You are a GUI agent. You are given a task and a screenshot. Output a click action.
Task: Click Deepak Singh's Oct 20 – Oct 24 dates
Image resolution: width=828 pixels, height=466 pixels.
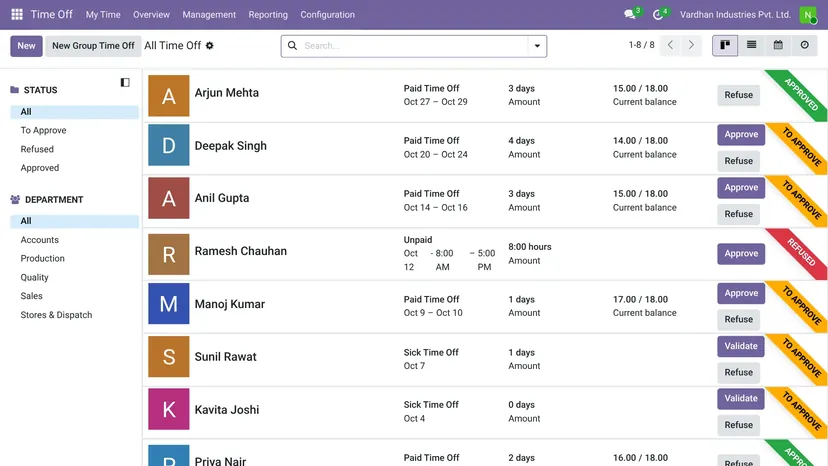point(436,155)
